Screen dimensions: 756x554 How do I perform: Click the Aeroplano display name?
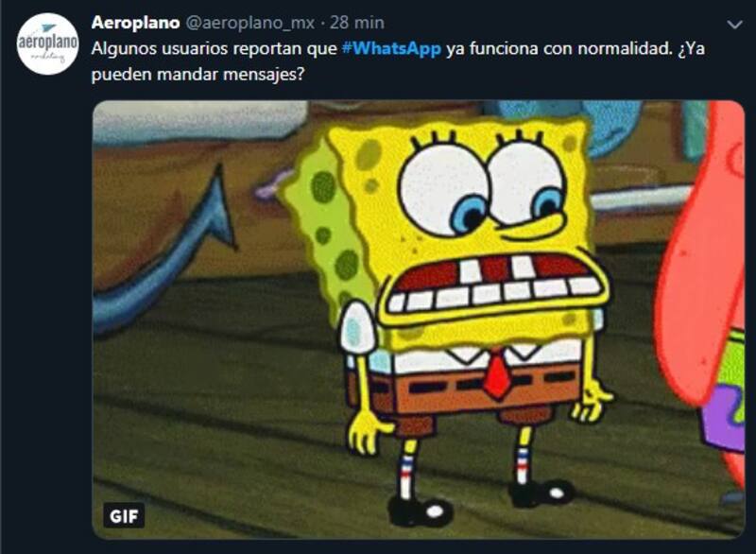pos(135,22)
